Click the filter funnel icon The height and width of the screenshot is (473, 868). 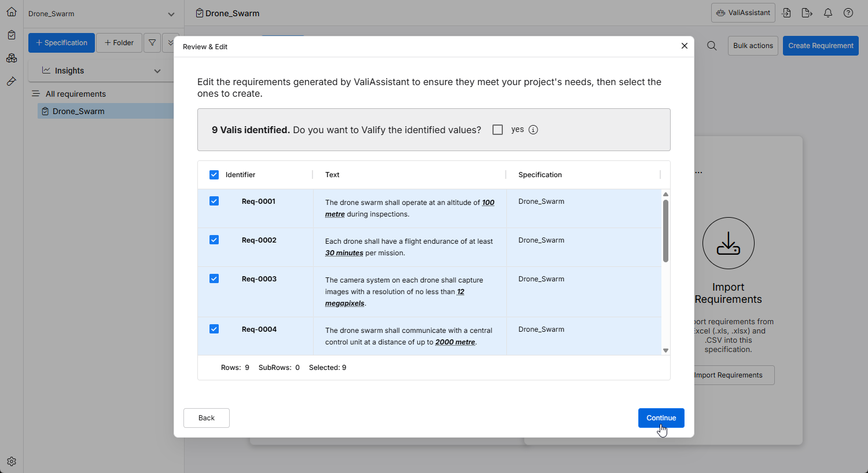(152, 43)
